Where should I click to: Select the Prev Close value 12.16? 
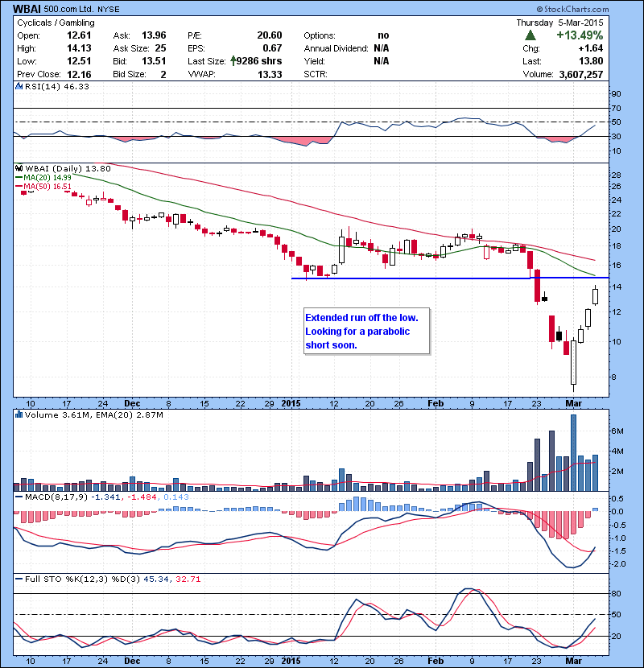(79, 75)
